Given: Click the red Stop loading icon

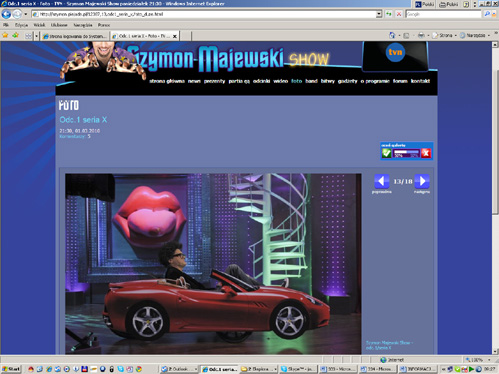Looking at the screenshot, I should tap(399, 14).
